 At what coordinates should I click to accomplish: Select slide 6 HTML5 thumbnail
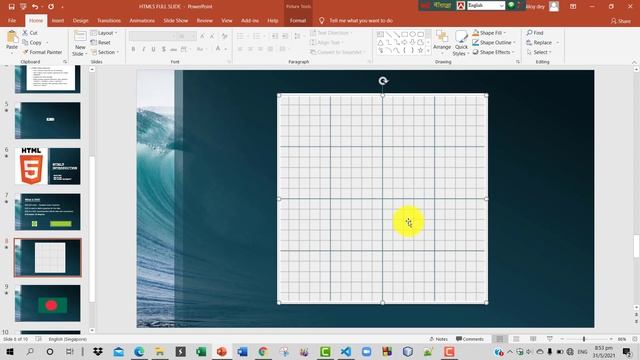pos(48,166)
